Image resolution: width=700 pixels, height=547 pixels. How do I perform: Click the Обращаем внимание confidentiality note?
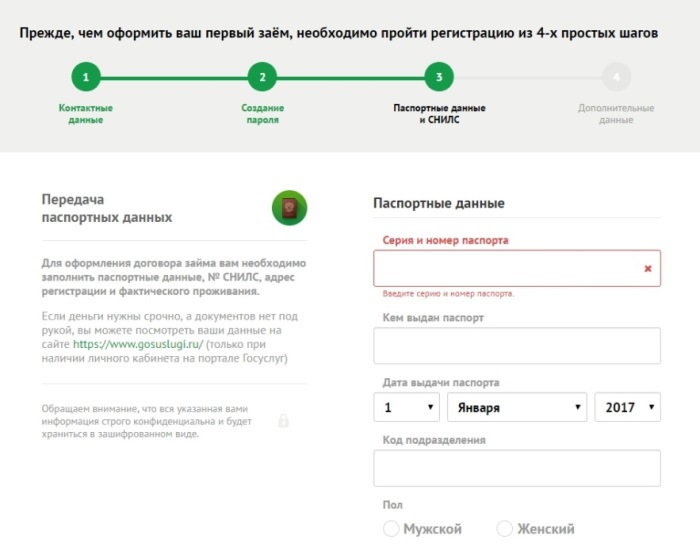[x=146, y=421]
